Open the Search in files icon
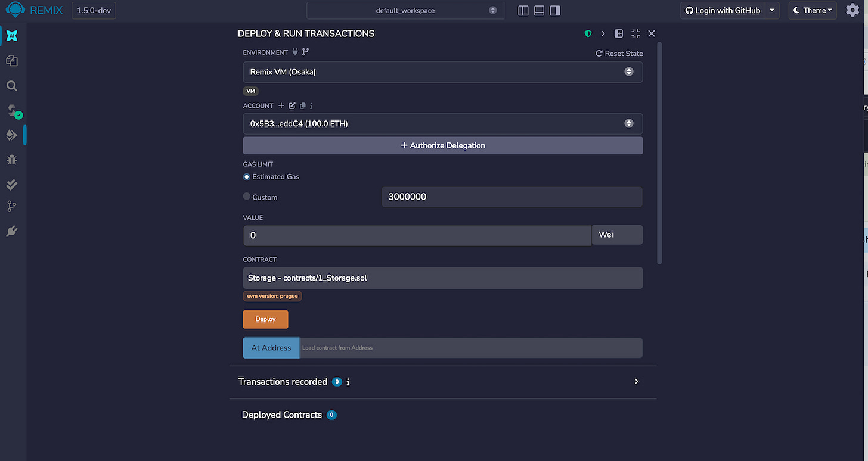This screenshot has width=868, height=461. (x=12, y=86)
